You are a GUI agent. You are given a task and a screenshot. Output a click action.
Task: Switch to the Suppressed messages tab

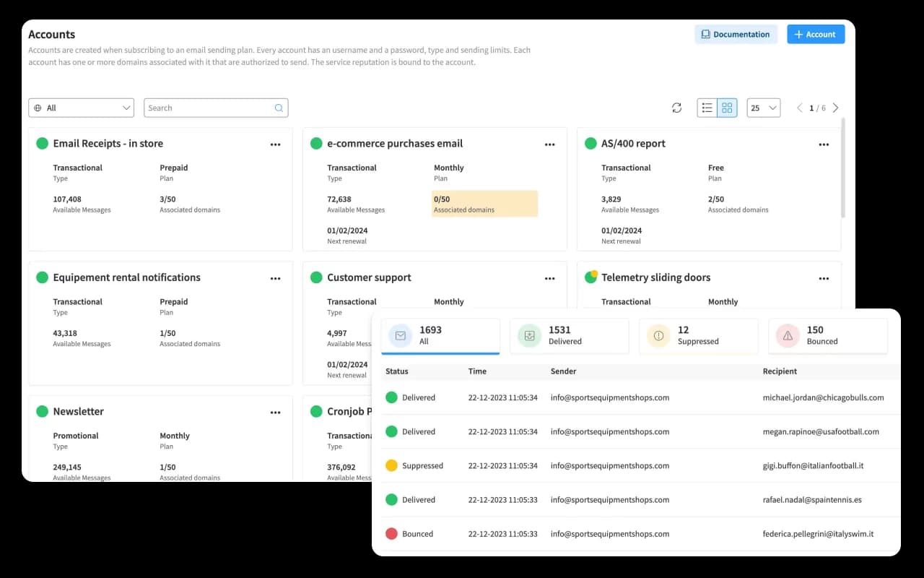[698, 335]
